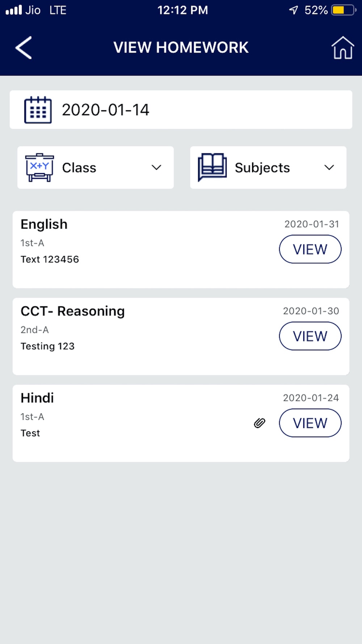Image resolution: width=362 pixels, height=644 pixels.
Task: Expand the Class dropdown chevron
Action: (156, 167)
